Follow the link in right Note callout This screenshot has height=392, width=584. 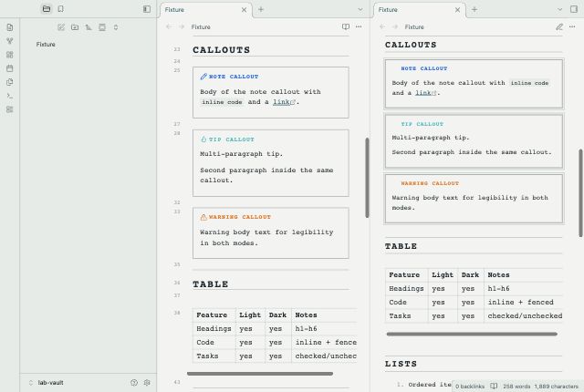tap(423, 93)
